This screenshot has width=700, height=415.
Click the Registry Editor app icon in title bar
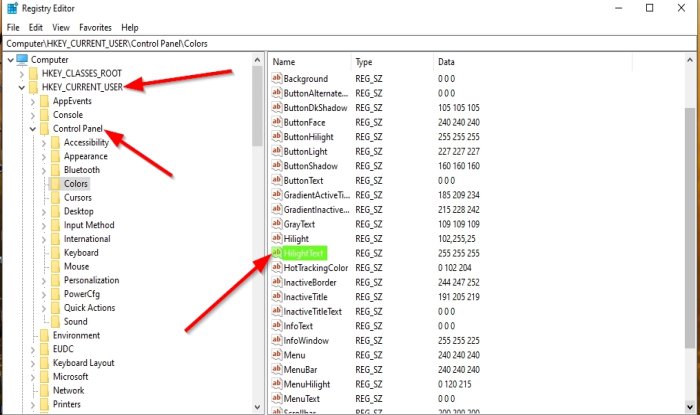point(12,8)
